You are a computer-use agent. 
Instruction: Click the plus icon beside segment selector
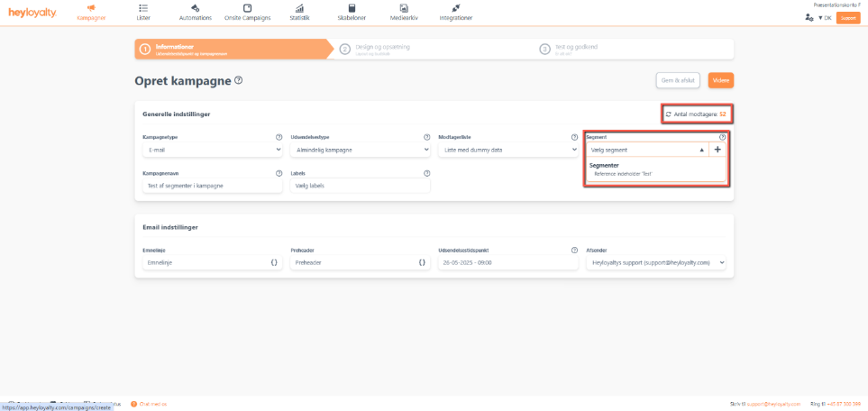pos(717,150)
